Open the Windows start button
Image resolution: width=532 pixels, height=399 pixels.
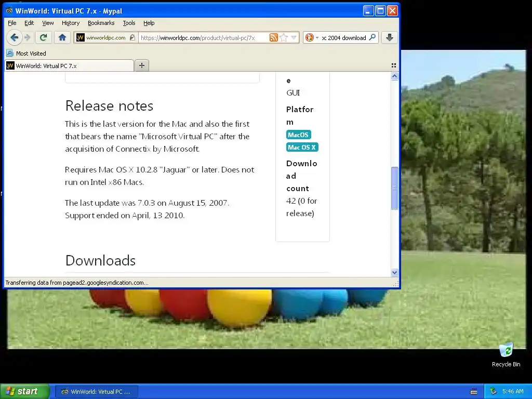24,391
